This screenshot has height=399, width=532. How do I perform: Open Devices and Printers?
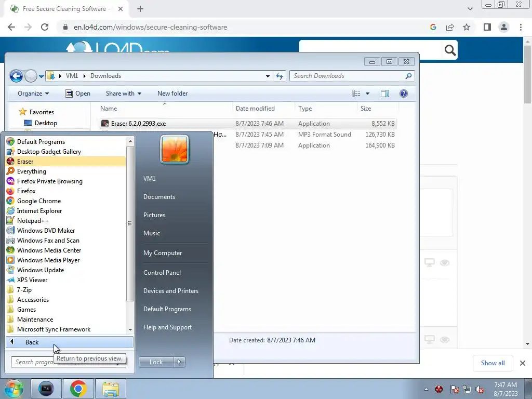pos(170,291)
